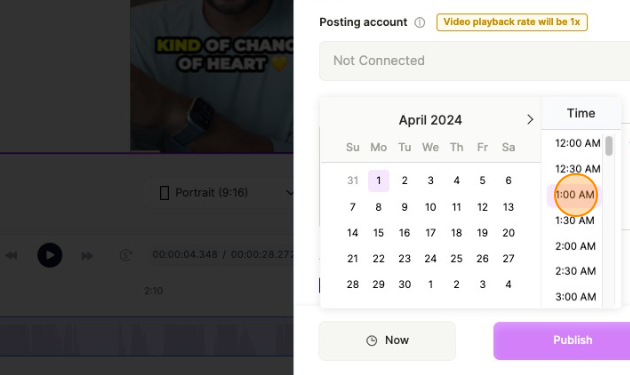Open the Not Connected account field
Image resolution: width=630 pixels, height=375 pixels.
pos(474,61)
